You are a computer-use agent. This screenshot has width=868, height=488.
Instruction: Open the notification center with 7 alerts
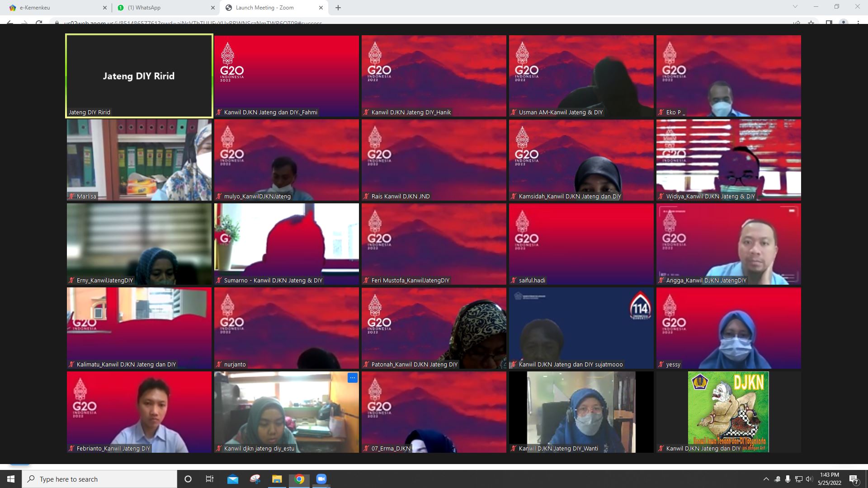click(854, 479)
